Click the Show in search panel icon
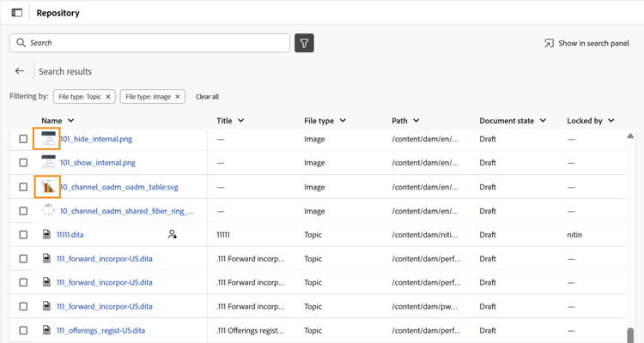This screenshot has width=644, height=343. (x=549, y=43)
